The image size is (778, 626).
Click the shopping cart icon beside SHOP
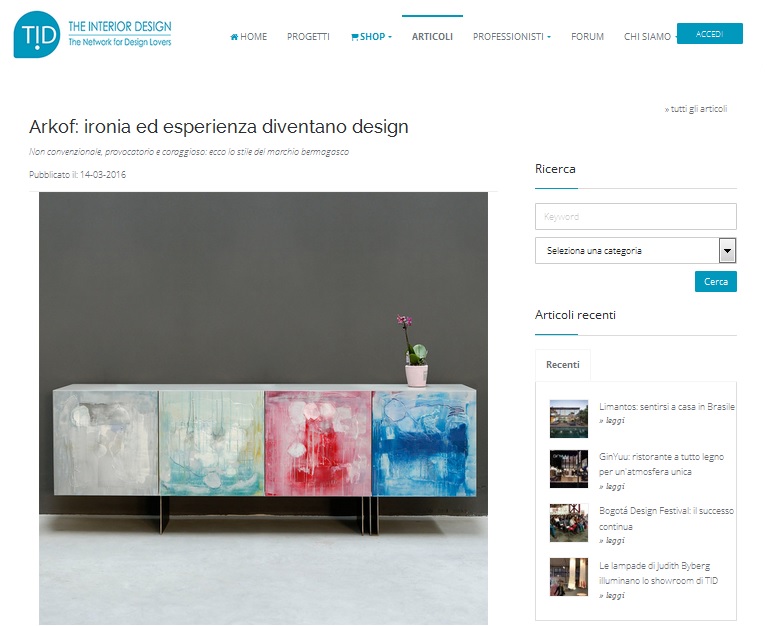point(354,37)
